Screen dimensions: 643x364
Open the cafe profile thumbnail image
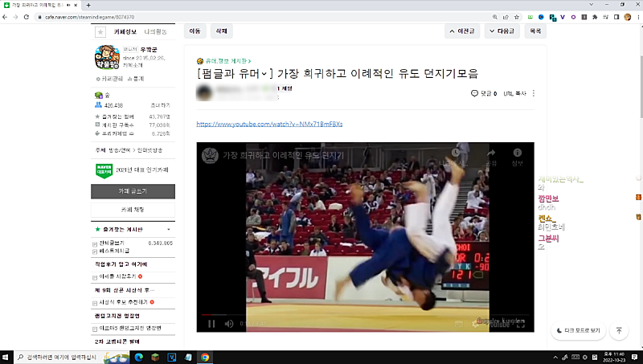point(107,57)
